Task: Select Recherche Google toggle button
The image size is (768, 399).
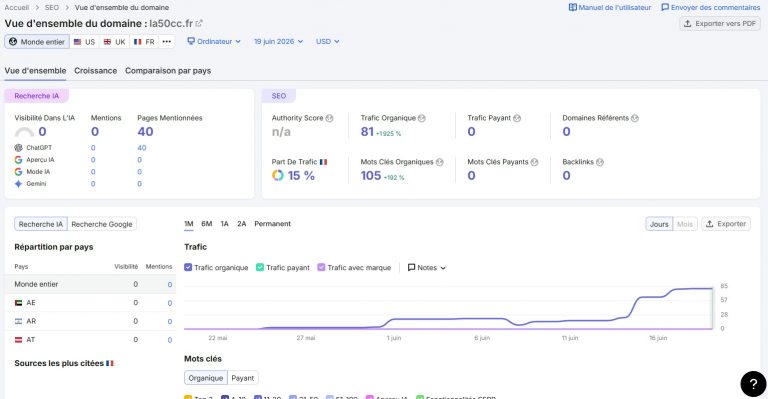Action: click(x=102, y=224)
